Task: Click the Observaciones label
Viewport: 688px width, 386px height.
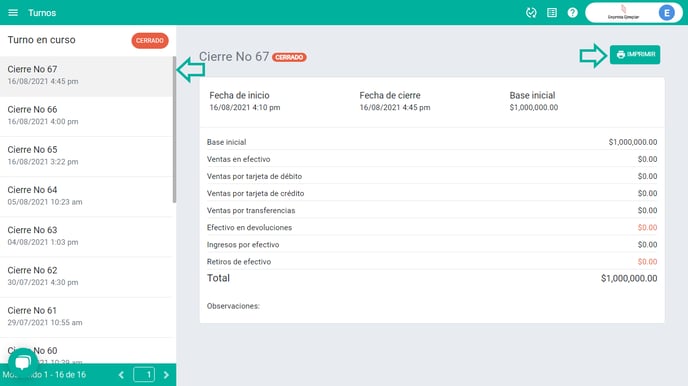Action: 233,306
